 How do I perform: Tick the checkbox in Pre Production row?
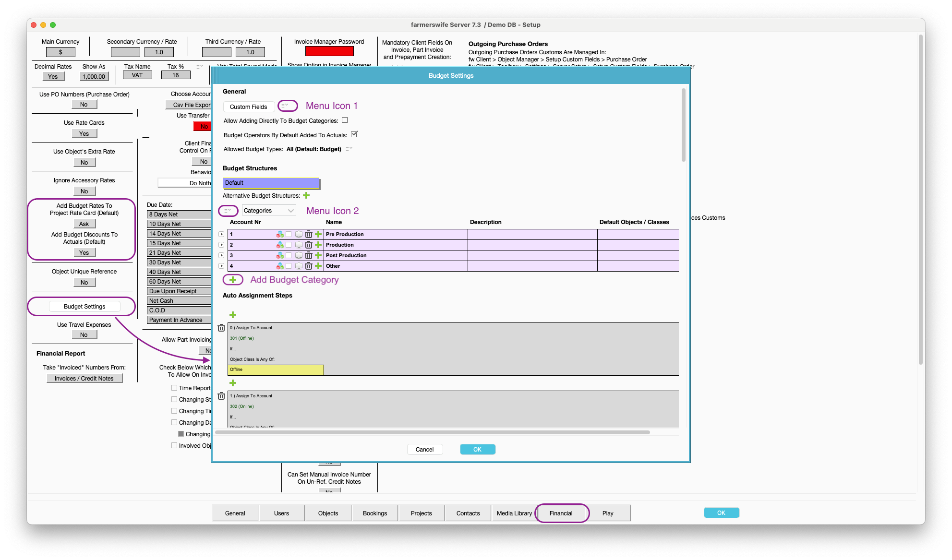pyautogui.click(x=289, y=235)
